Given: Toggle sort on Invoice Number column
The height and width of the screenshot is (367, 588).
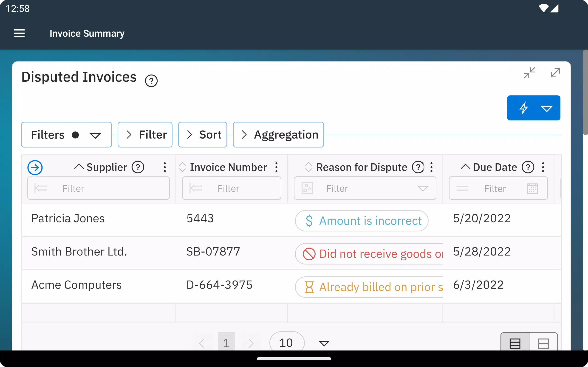Looking at the screenshot, I should 182,167.
